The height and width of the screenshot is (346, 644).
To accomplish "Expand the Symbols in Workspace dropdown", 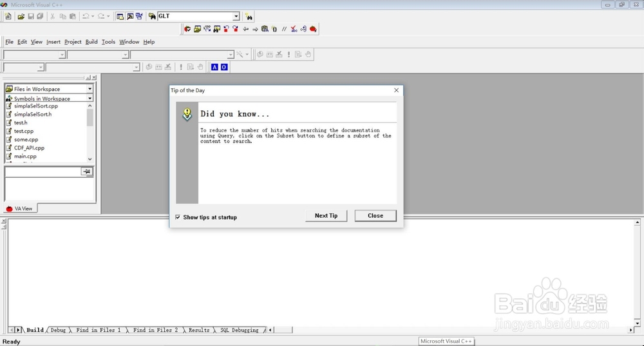I will coord(90,98).
